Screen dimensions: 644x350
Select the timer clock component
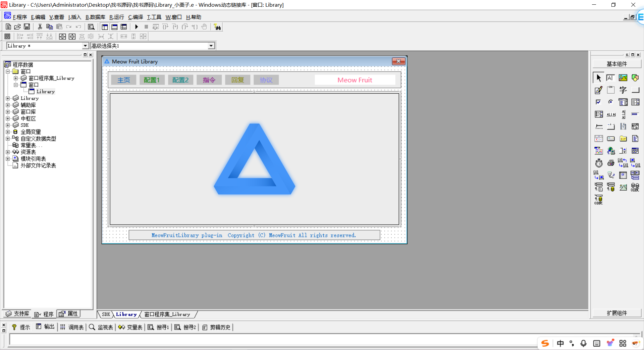coord(599,163)
